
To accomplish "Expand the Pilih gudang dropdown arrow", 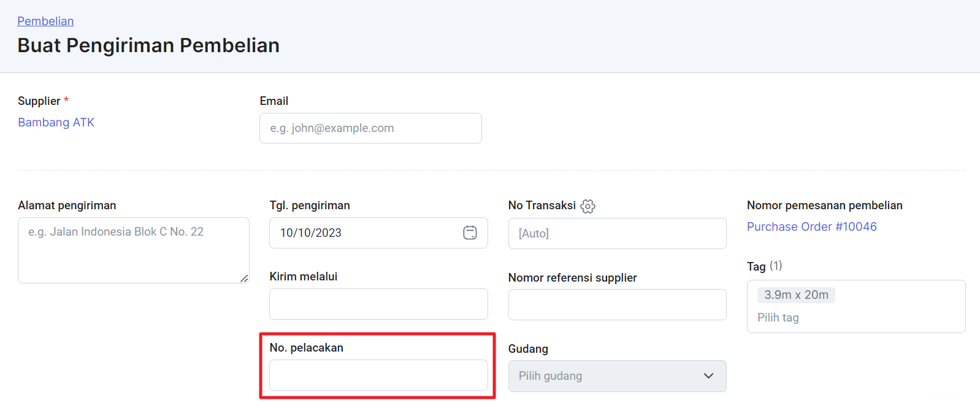I will pyautogui.click(x=708, y=376).
